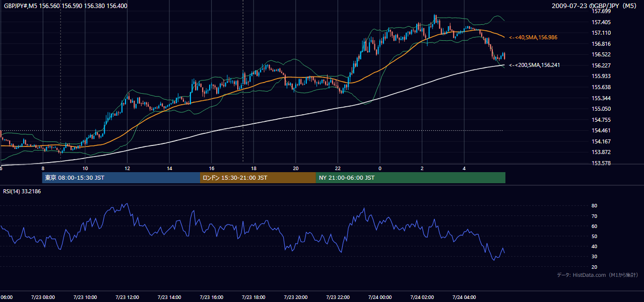Click price axis value 154.167
This screenshot has height=302, width=644.
(601, 141)
